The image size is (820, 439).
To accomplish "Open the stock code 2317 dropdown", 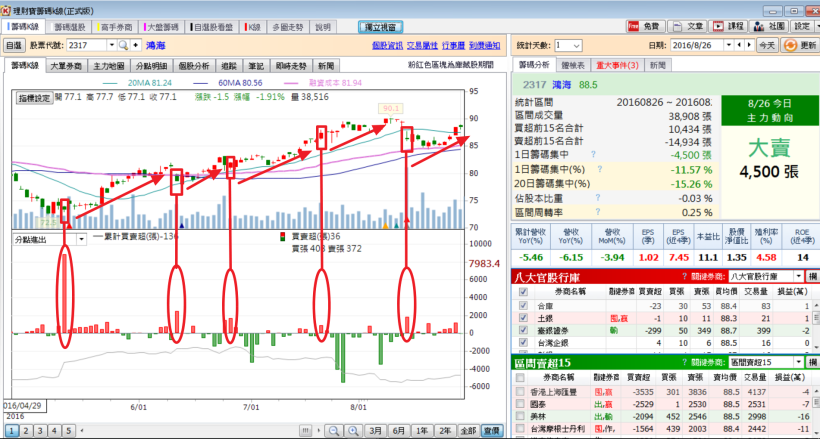I will coord(111,46).
